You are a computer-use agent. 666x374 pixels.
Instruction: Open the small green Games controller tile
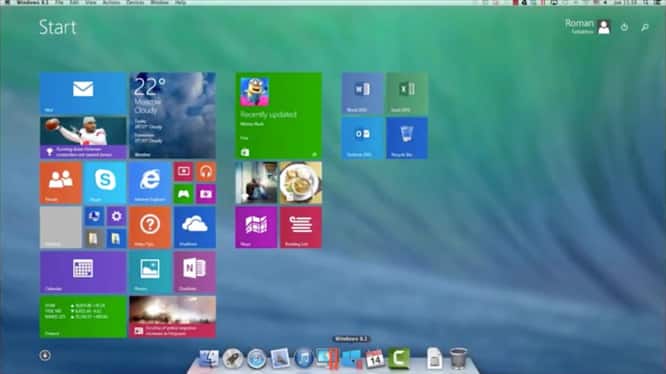pyautogui.click(x=184, y=194)
